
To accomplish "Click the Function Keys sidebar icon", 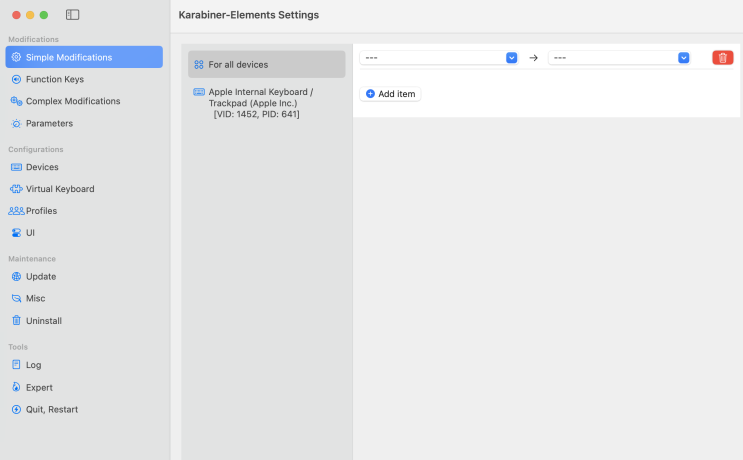I will (16, 79).
